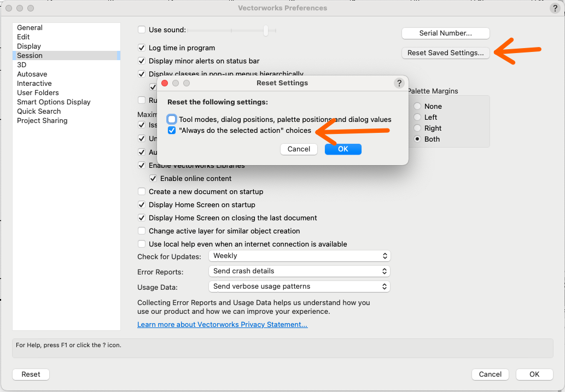Open the Quick Search preferences pane
The image size is (565, 392).
[x=39, y=111]
